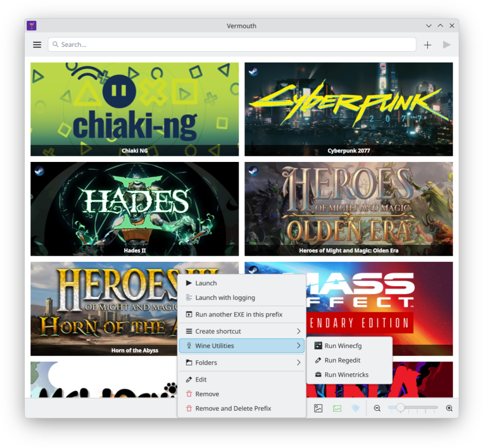Viewport: 483px width, 448px height.
Task: Select Launch from the context menu
Action: click(242, 283)
